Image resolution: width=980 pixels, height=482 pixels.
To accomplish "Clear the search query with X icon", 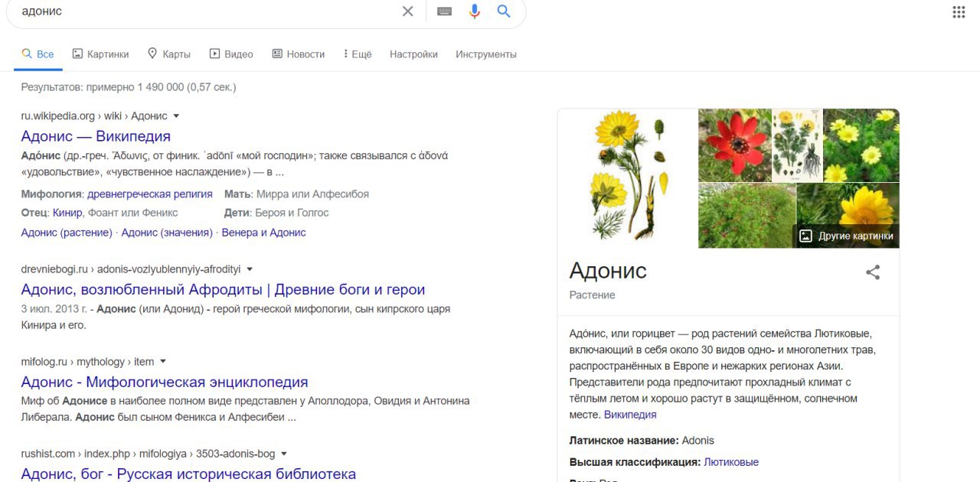I will coord(407,11).
